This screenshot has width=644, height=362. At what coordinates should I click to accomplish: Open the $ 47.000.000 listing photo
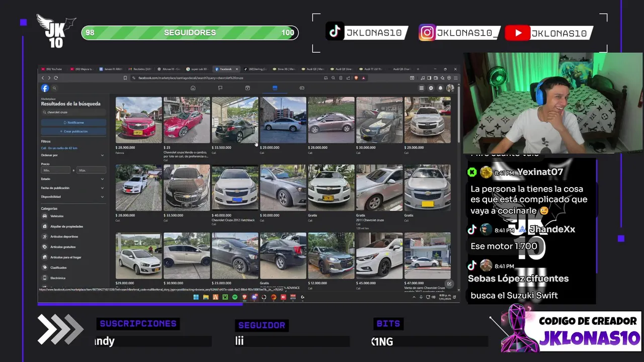(x=427, y=255)
